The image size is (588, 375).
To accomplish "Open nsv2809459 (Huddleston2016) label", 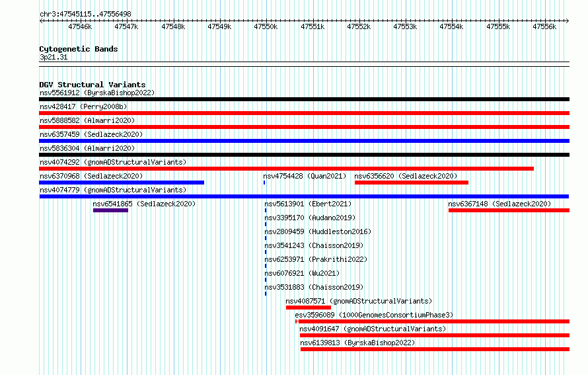I will tap(318, 231).
